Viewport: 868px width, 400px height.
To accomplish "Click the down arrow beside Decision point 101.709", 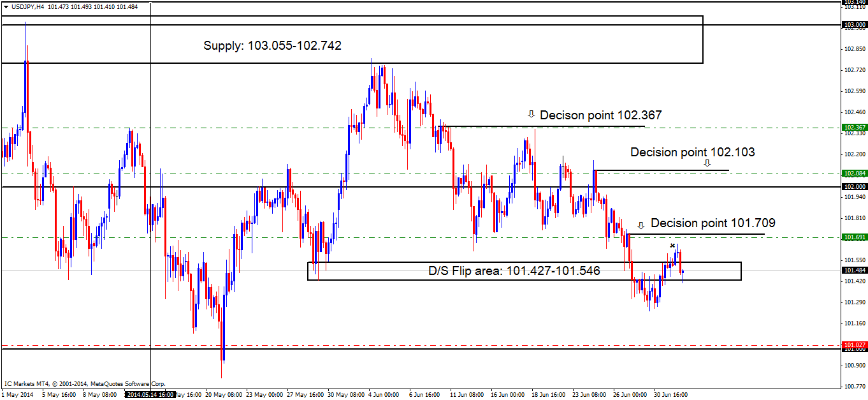I will 641,225.
